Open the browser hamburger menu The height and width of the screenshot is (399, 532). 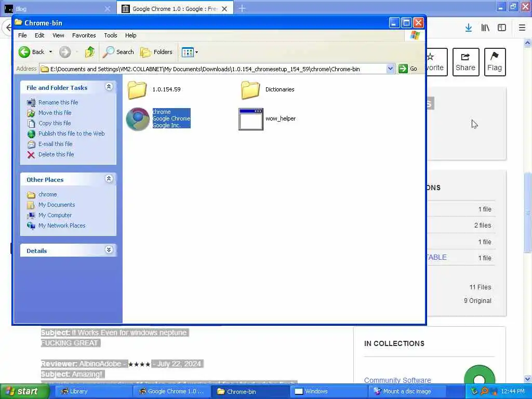click(x=522, y=28)
